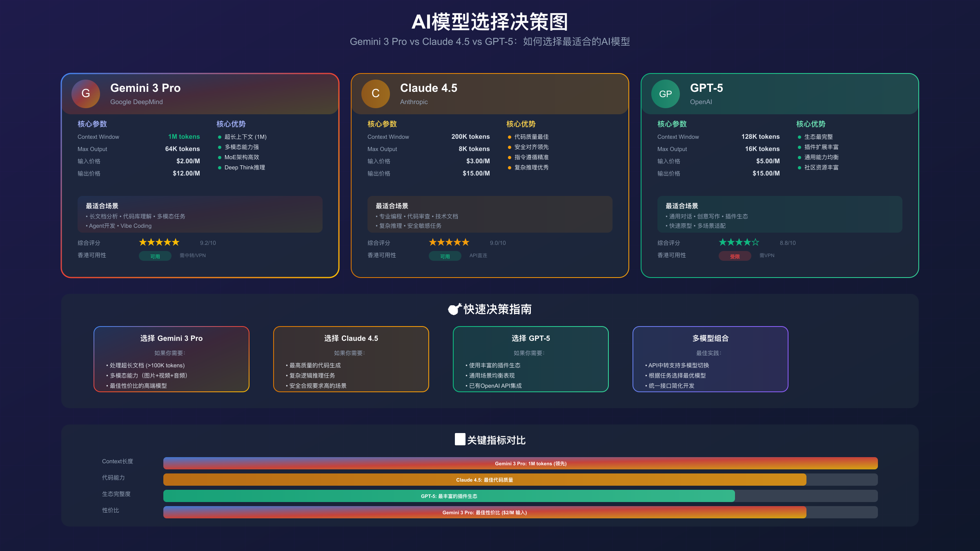
Task: Switch to the 多模型组合 guide card
Action: point(710,359)
